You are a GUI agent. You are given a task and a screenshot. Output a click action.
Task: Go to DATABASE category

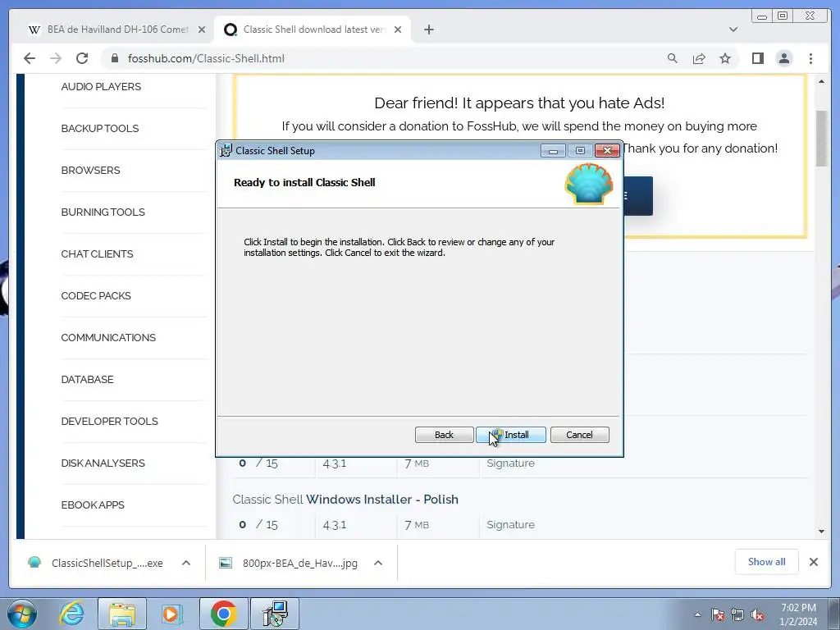[x=87, y=379]
